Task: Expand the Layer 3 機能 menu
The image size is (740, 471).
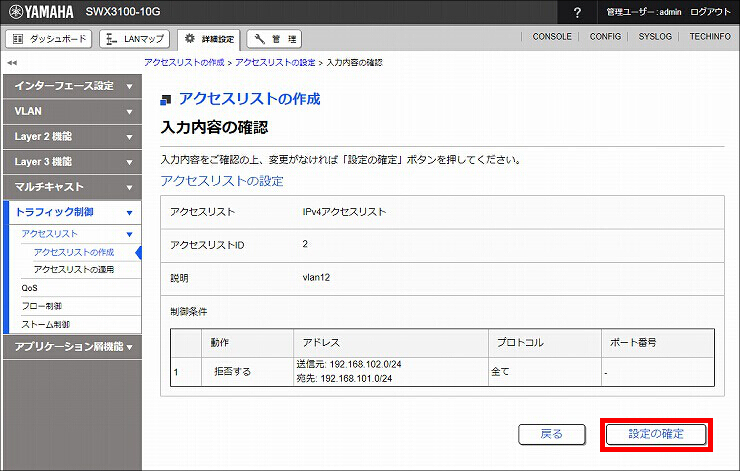Action: coord(72,161)
